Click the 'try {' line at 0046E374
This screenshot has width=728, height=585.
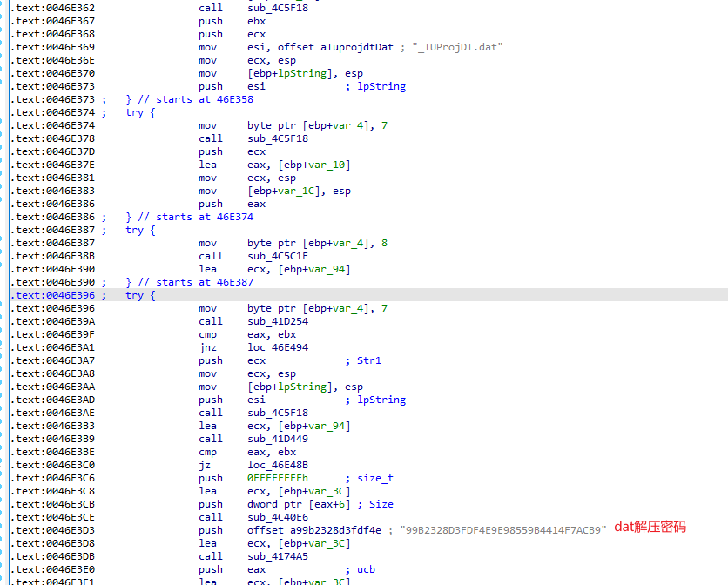click(x=140, y=112)
